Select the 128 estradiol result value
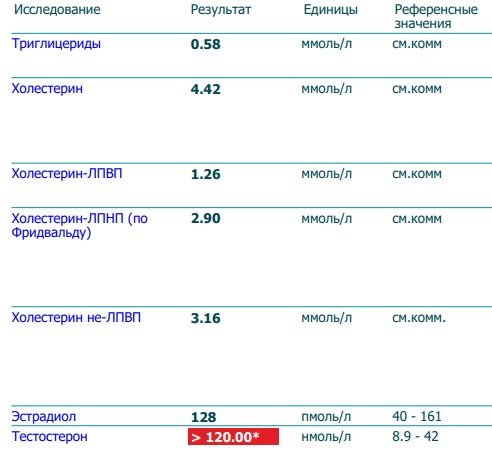 (204, 417)
